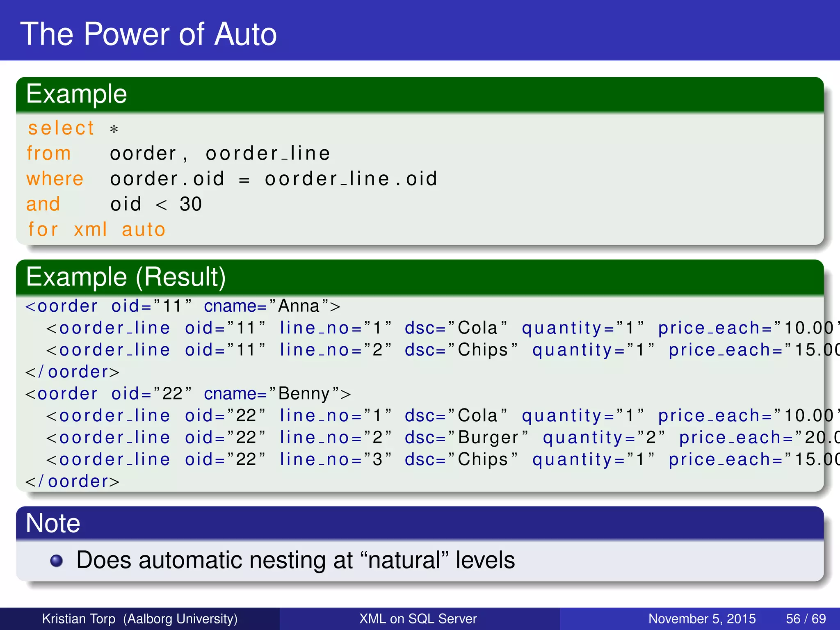This screenshot has width=840, height=630.
Task: Click the 'where' keyword in the query
Action: pyautogui.click(x=55, y=179)
